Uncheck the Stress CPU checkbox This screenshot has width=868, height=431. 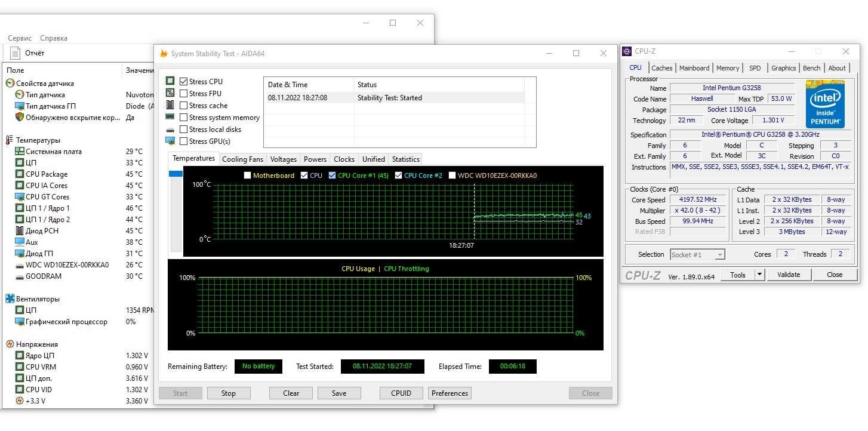click(x=184, y=82)
